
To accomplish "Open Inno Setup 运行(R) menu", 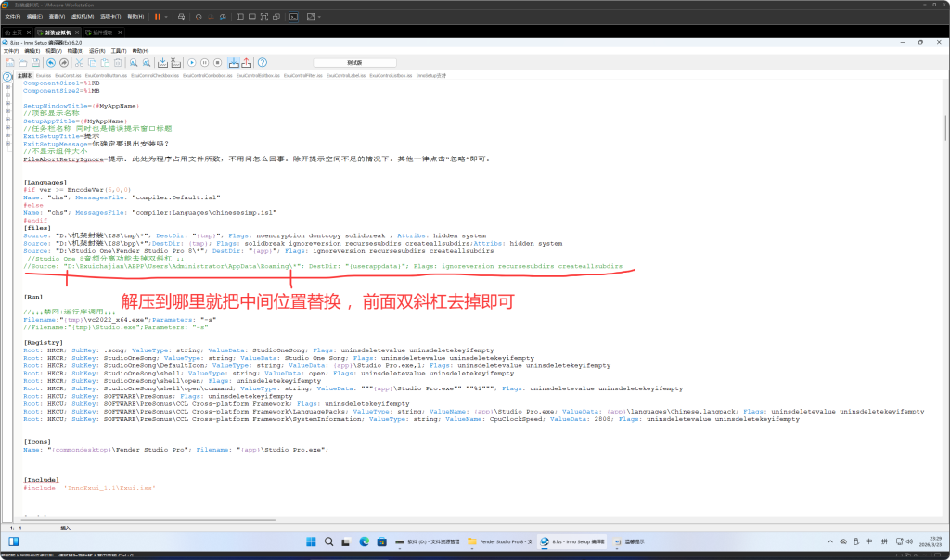I will coord(96,51).
